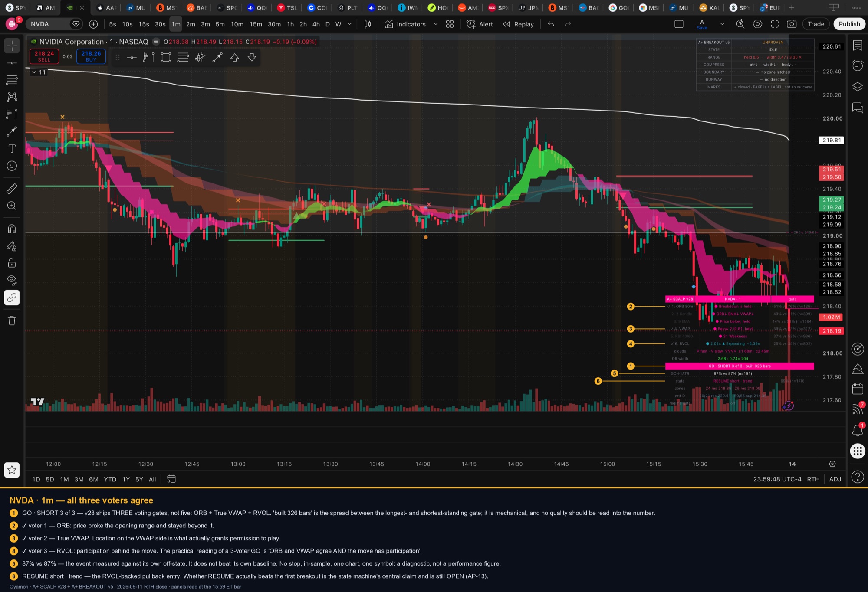Choose the arrow mark up tool in favorites toolbar
This screenshot has height=592, width=868.
[x=234, y=57]
